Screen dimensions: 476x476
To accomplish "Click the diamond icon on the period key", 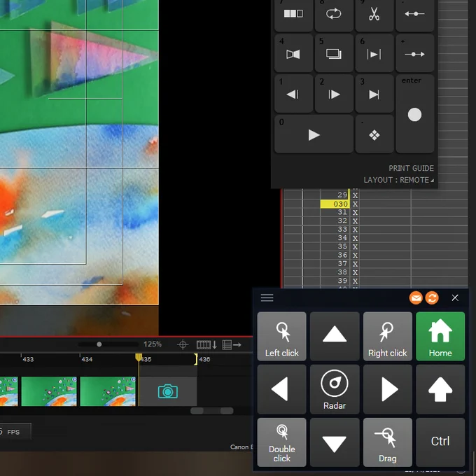I will point(374,135).
